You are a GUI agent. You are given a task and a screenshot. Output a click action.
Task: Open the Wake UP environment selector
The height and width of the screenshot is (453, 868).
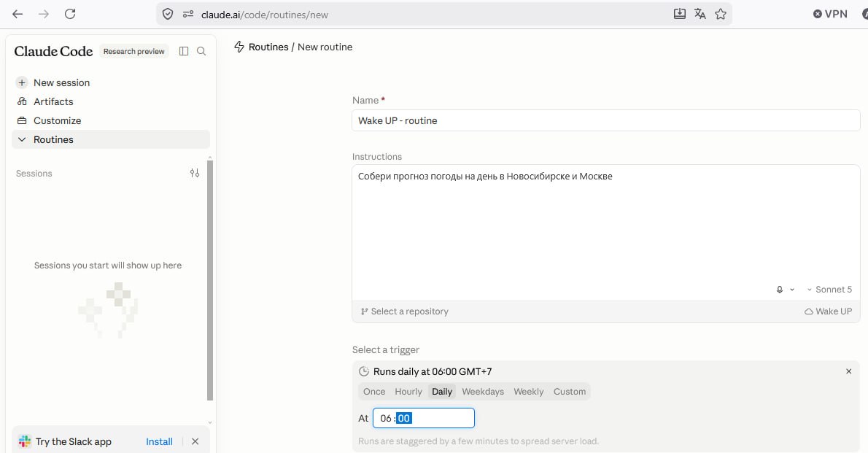[828, 311]
